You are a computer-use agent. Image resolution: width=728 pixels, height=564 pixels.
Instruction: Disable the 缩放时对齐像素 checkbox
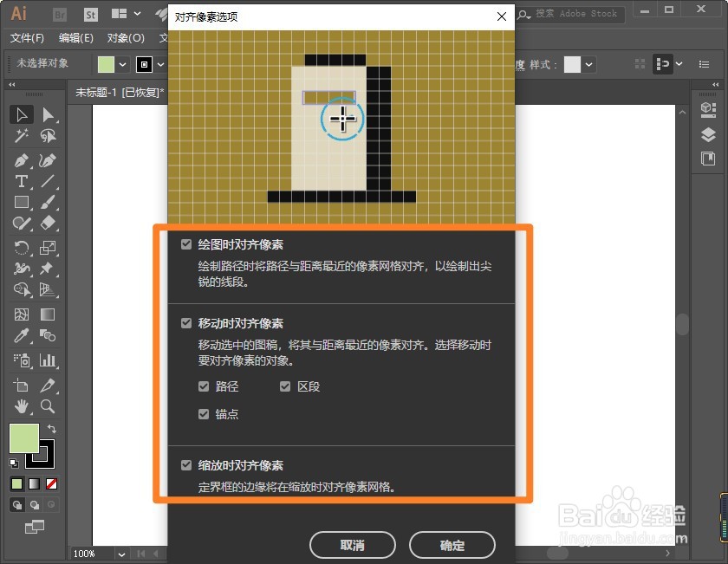pos(185,464)
